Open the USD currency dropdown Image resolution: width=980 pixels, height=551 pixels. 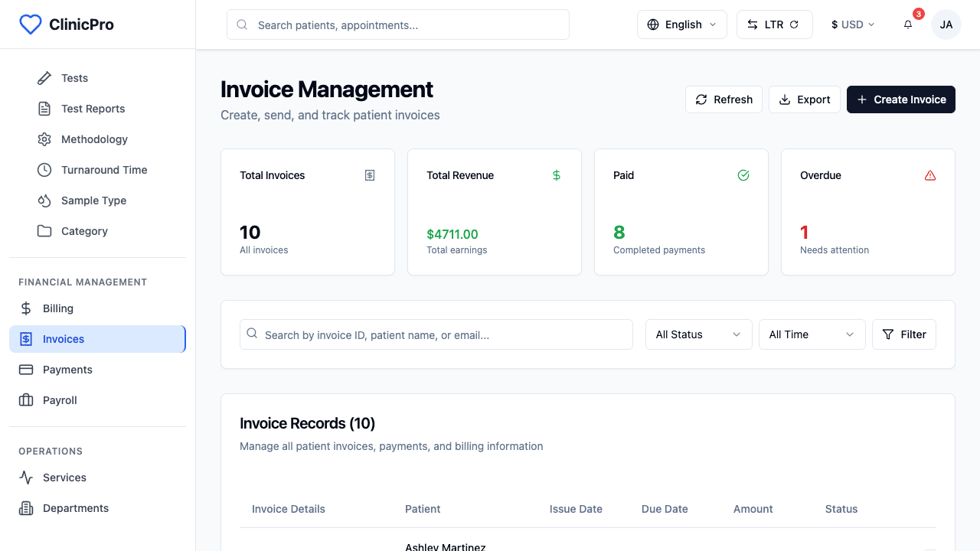[853, 24]
